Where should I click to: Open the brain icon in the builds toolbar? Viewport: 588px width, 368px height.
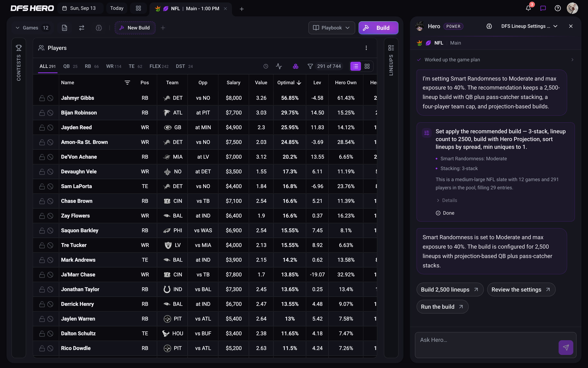[x=99, y=28]
